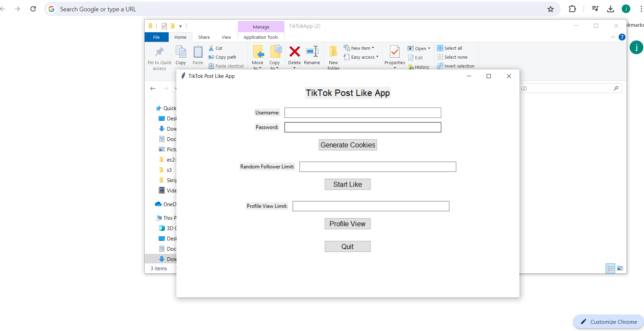The height and width of the screenshot is (331, 644).
Task: Click quick access properties checkmark icon
Action: click(164, 26)
